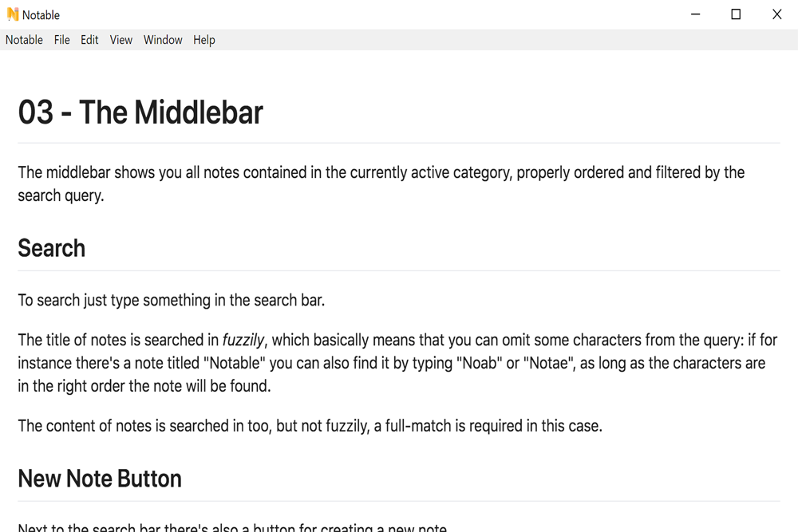
Task: Click the "Next to the search bar" line
Action: pos(232,527)
